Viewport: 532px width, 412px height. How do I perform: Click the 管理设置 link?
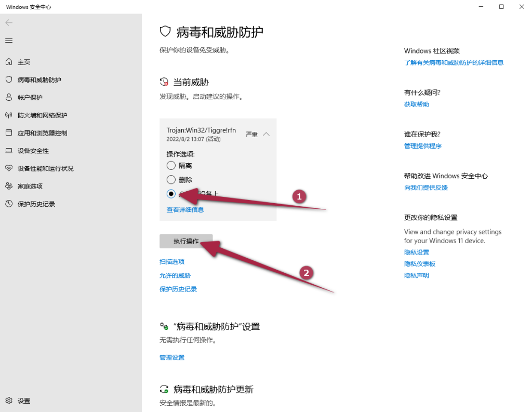(172, 357)
